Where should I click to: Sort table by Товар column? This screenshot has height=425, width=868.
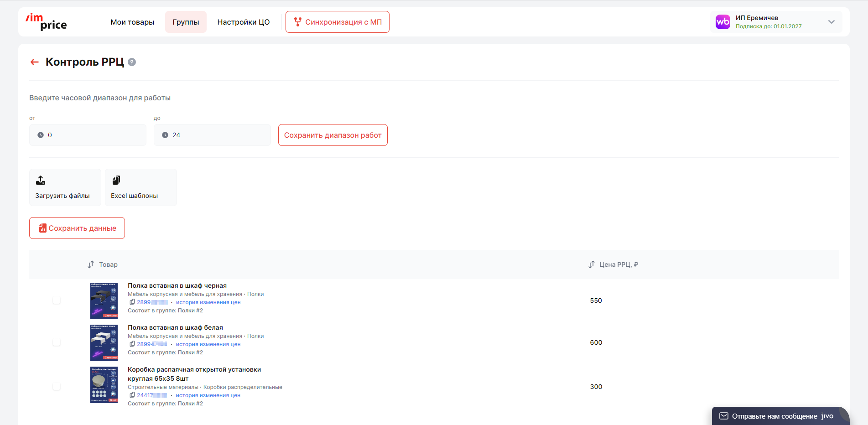click(x=91, y=264)
